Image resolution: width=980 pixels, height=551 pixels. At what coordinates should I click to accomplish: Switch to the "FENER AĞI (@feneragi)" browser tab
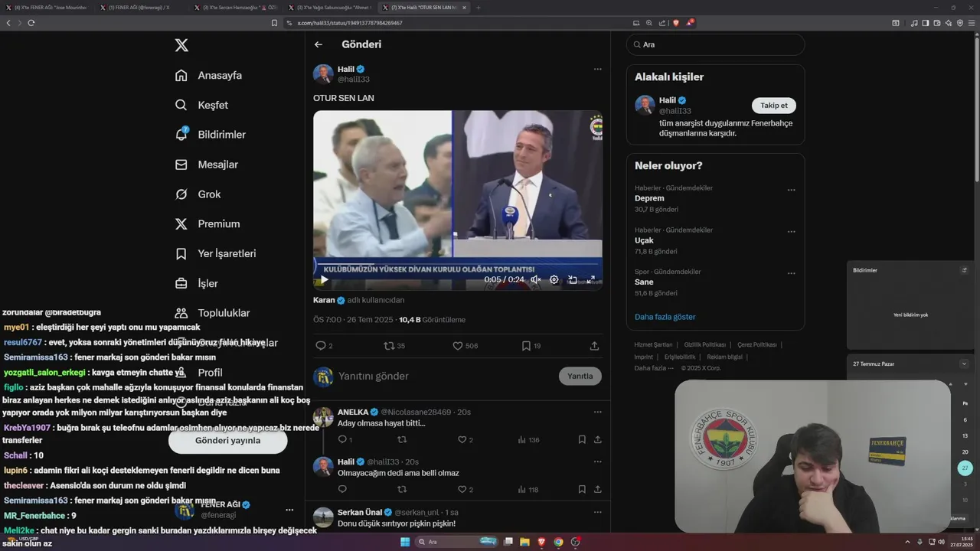tap(141, 8)
